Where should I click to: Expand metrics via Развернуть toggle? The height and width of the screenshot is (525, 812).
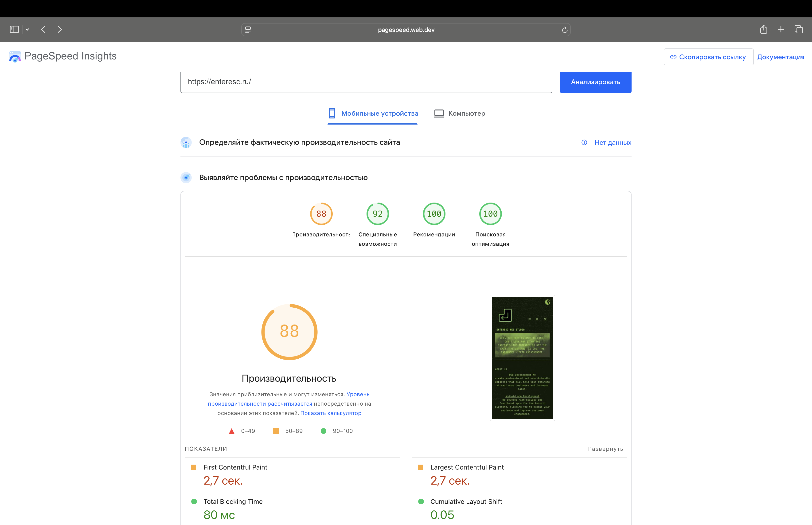tap(605, 449)
